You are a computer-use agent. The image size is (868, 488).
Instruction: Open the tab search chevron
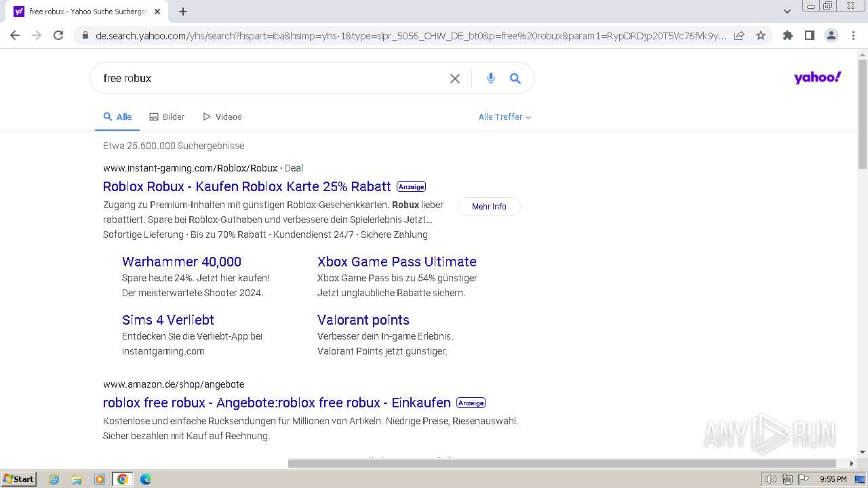[787, 12]
